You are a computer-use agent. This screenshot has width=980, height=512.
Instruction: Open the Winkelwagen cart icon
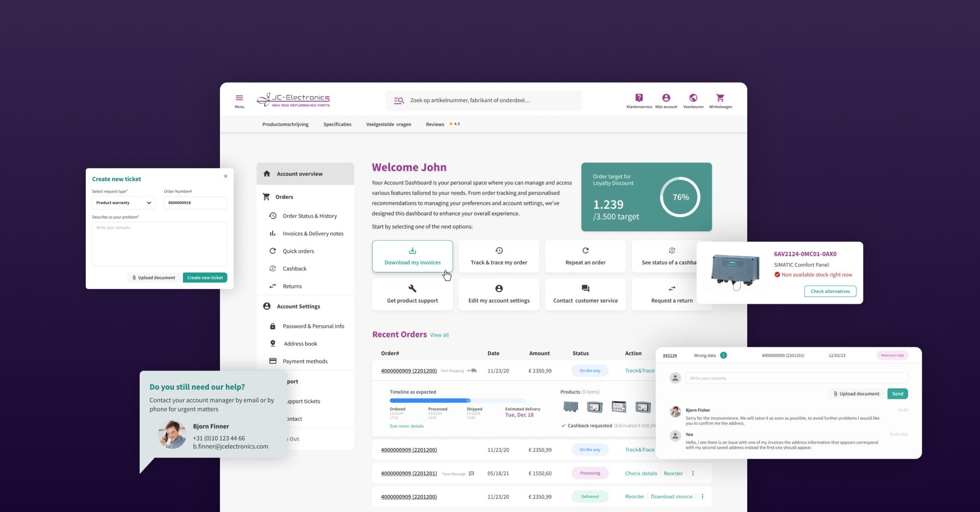tap(720, 98)
